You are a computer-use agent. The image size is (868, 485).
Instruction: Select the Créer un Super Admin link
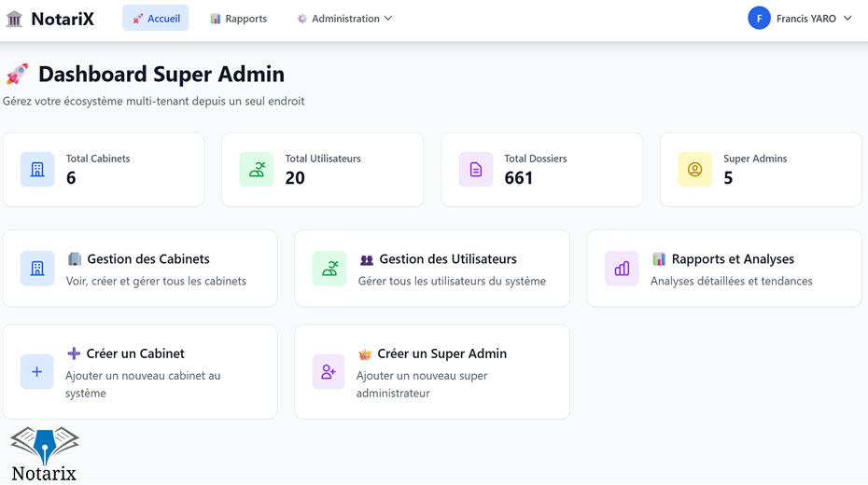click(441, 353)
